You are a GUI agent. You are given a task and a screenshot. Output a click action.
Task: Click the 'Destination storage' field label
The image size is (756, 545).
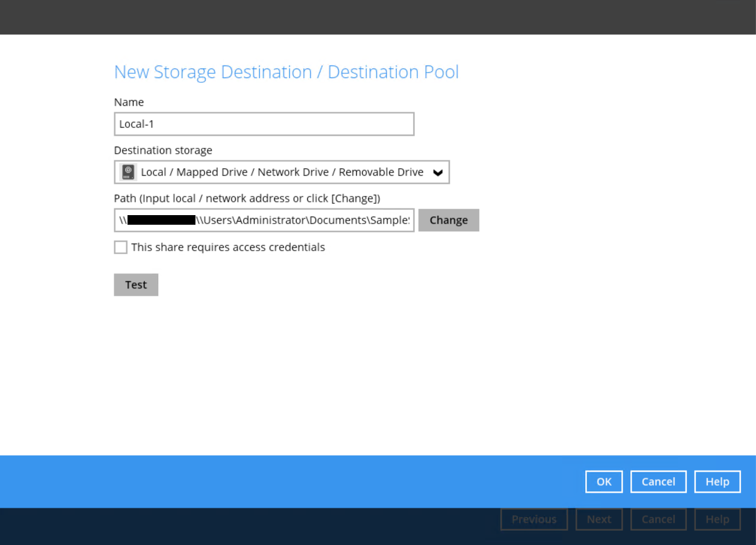click(x=163, y=150)
